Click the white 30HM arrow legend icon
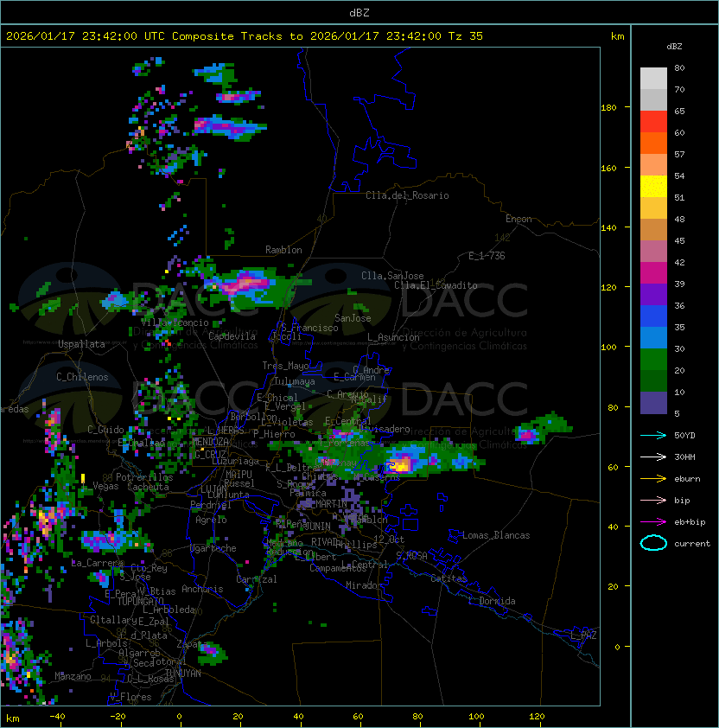The height and width of the screenshot is (728, 719). (653, 457)
